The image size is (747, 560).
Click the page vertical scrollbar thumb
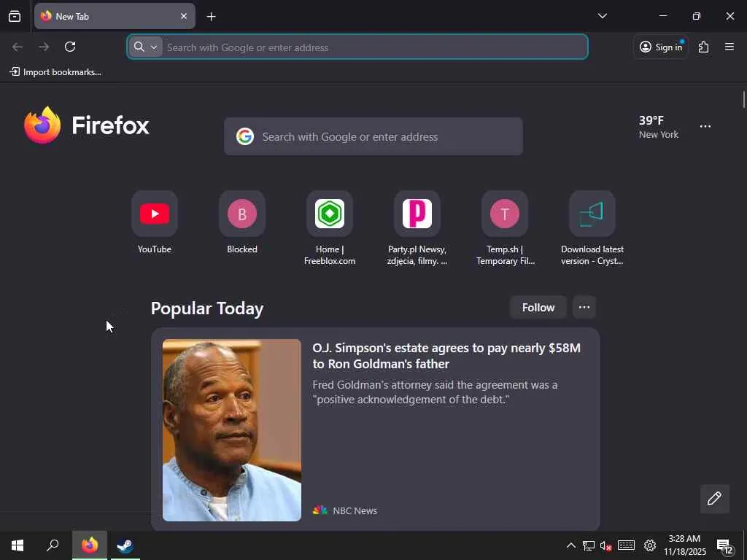click(x=743, y=99)
